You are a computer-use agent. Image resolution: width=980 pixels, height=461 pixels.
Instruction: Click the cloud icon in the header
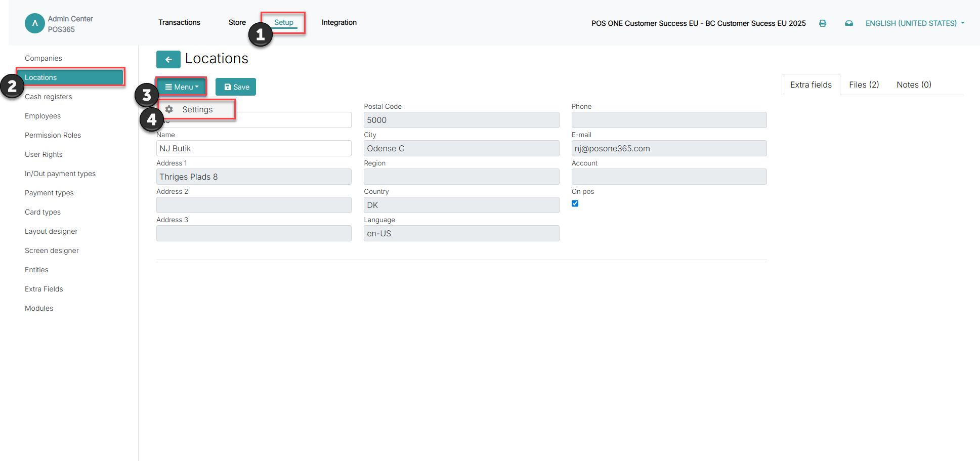click(849, 23)
